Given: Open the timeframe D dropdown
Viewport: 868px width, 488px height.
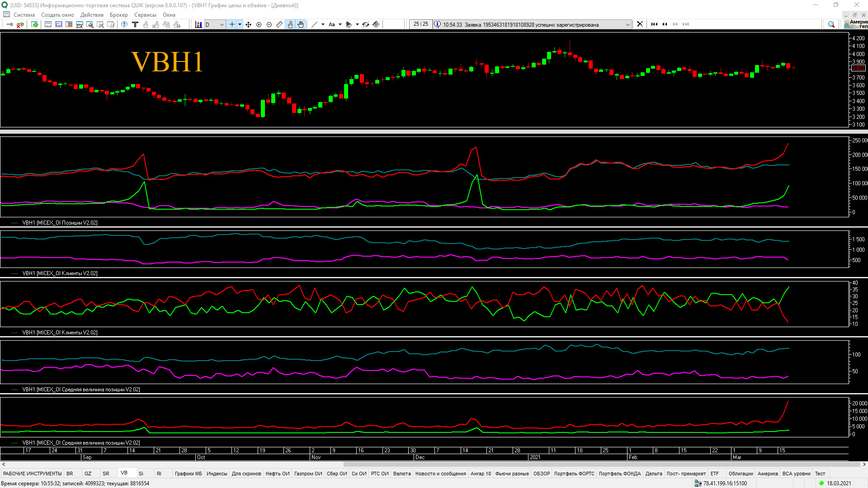Looking at the screenshot, I should 222,24.
